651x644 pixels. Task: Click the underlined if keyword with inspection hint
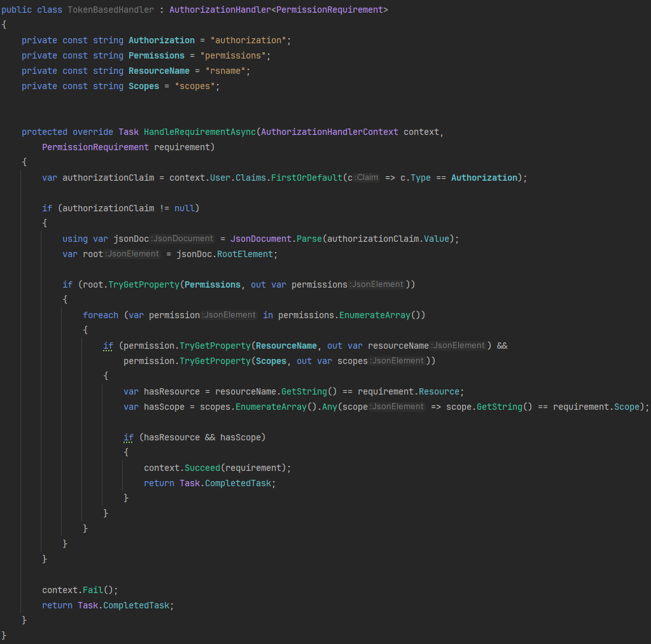pos(108,346)
